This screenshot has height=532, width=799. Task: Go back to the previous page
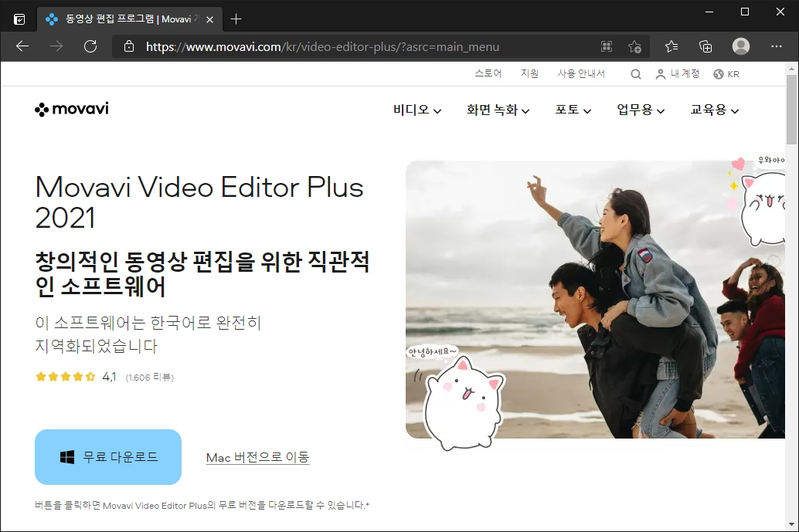pos(22,46)
